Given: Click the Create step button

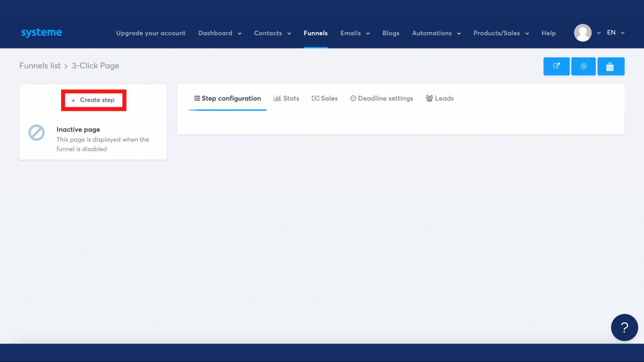Looking at the screenshot, I should pyautogui.click(x=93, y=100).
